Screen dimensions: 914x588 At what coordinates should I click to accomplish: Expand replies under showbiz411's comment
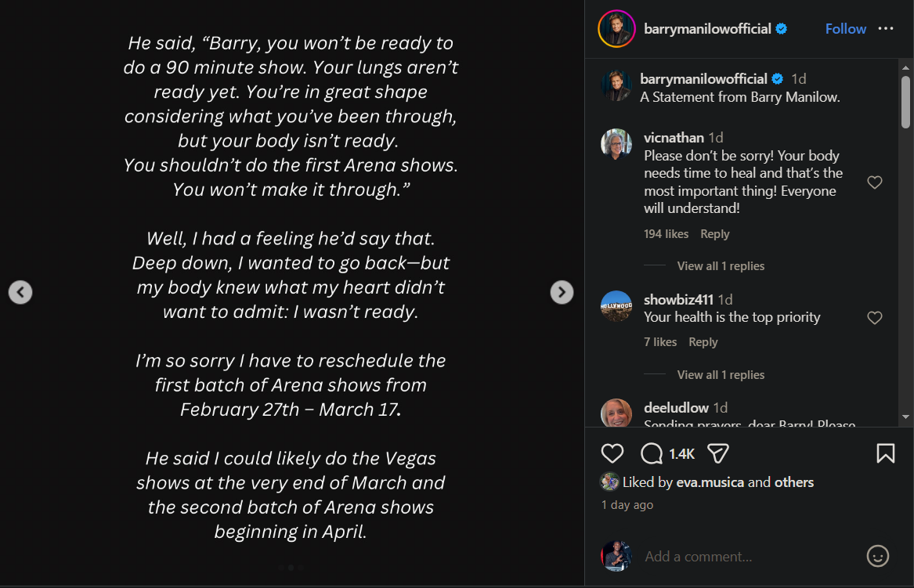pyautogui.click(x=721, y=375)
